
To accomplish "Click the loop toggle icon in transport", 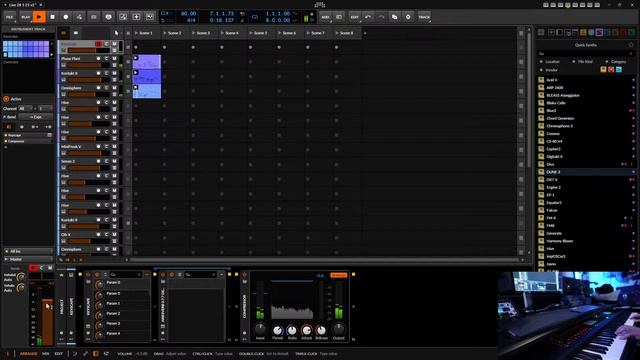I will point(255,17).
